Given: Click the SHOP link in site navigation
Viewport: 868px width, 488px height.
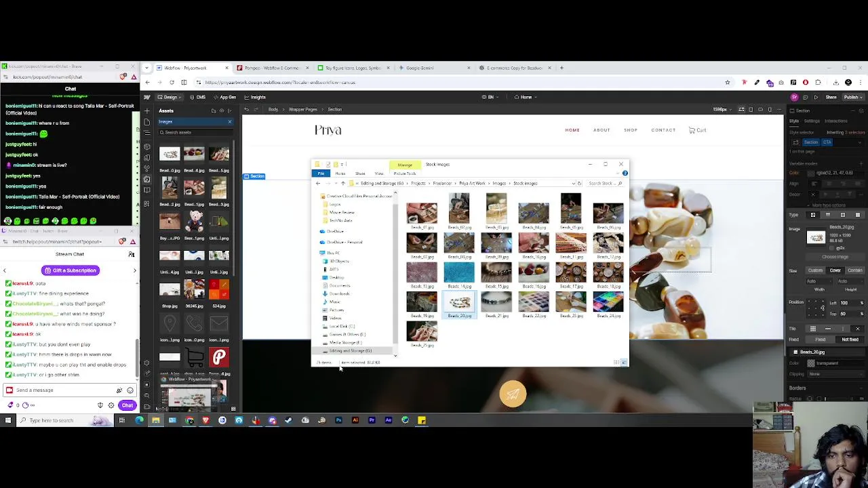Looking at the screenshot, I should (x=631, y=130).
